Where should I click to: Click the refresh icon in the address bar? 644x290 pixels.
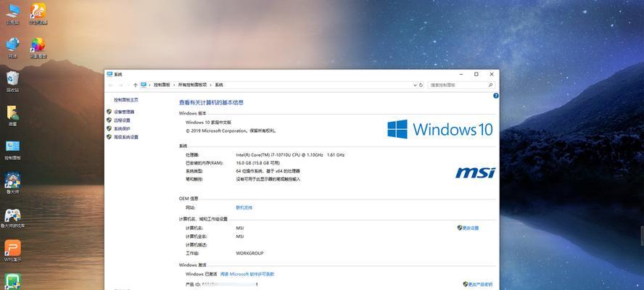point(421,85)
